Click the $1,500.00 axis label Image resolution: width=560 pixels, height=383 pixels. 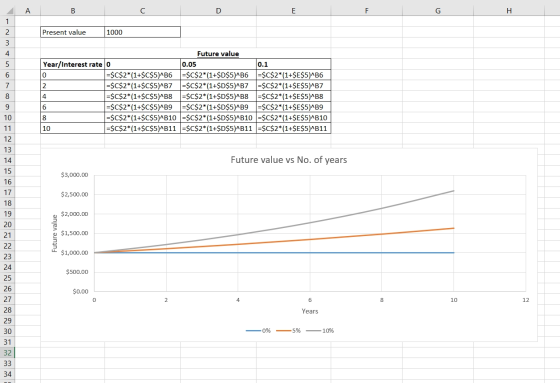74,233
